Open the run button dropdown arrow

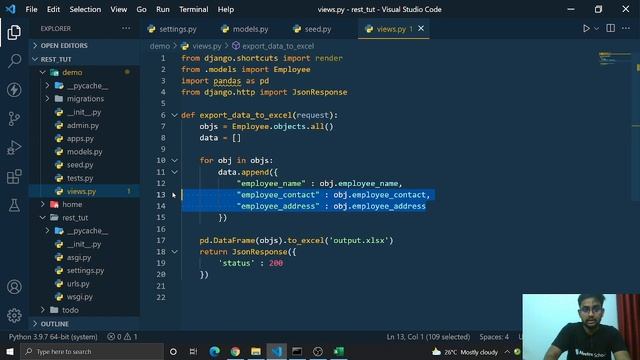596,29
